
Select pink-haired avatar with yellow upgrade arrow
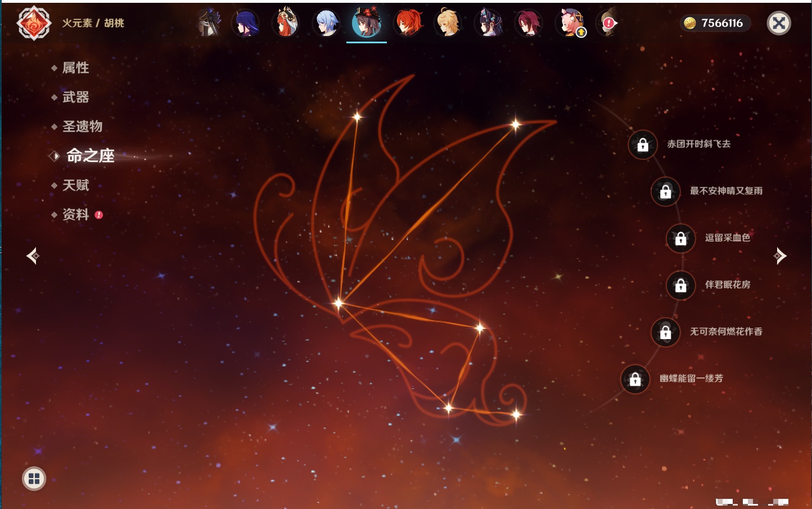tap(570, 24)
